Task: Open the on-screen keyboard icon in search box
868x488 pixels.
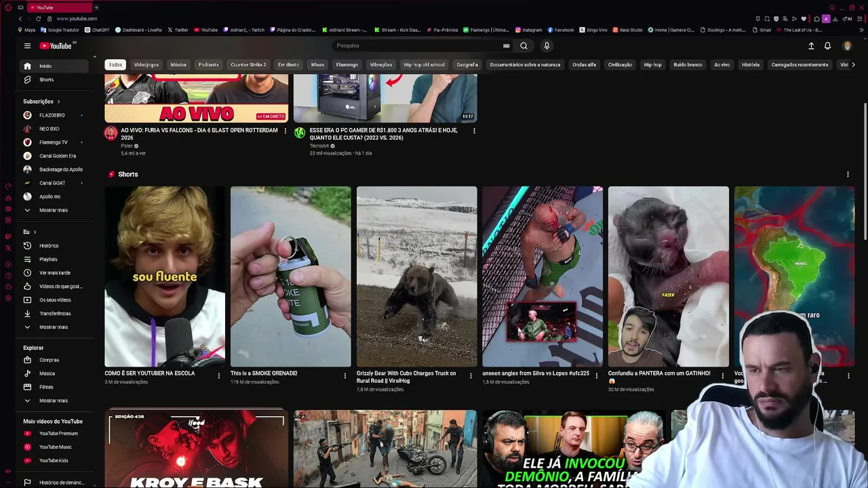Action: tap(506, 45)
